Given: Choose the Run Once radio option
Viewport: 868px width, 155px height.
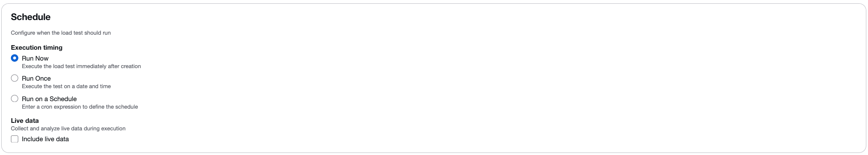Looking at the screenshot, I should (15, 78).
